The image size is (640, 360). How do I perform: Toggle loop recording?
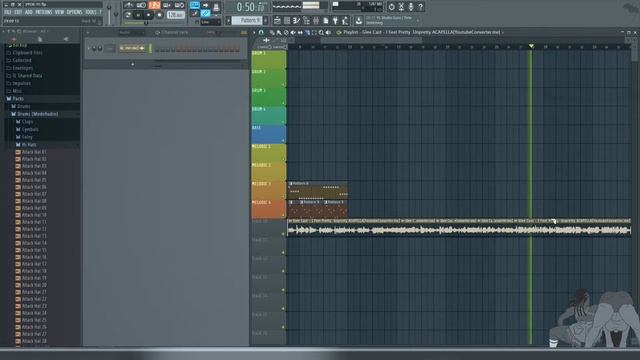[x=179, y=5]
